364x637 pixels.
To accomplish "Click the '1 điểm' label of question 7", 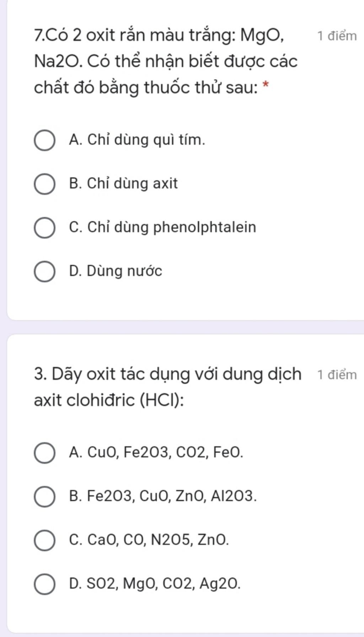I will pyautogui.click(x=337, y=36).
